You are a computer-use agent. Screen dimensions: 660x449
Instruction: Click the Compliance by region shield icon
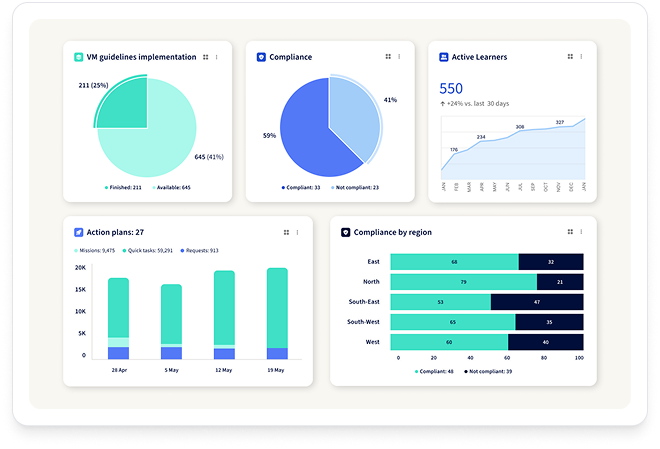(346, 232)
